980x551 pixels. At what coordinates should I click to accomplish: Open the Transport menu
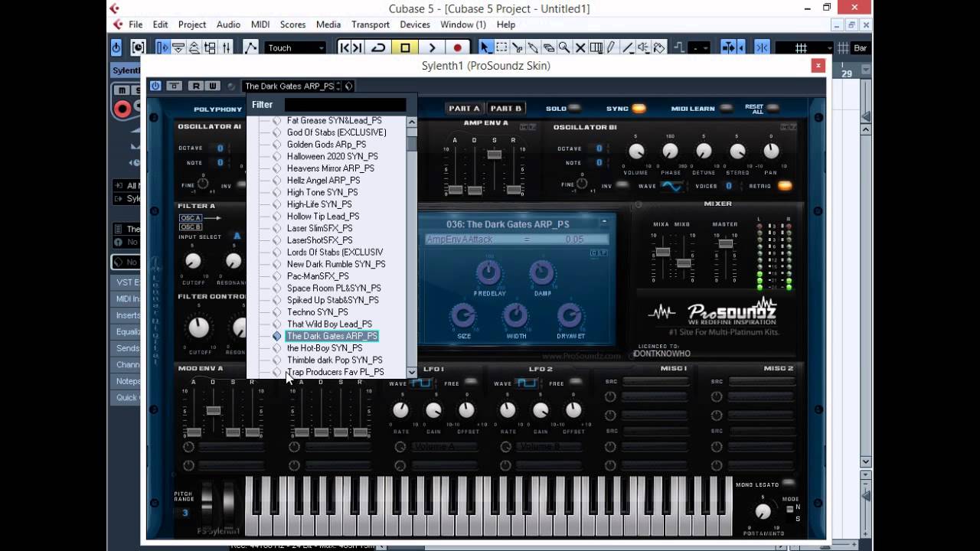(x=371, y=24)
